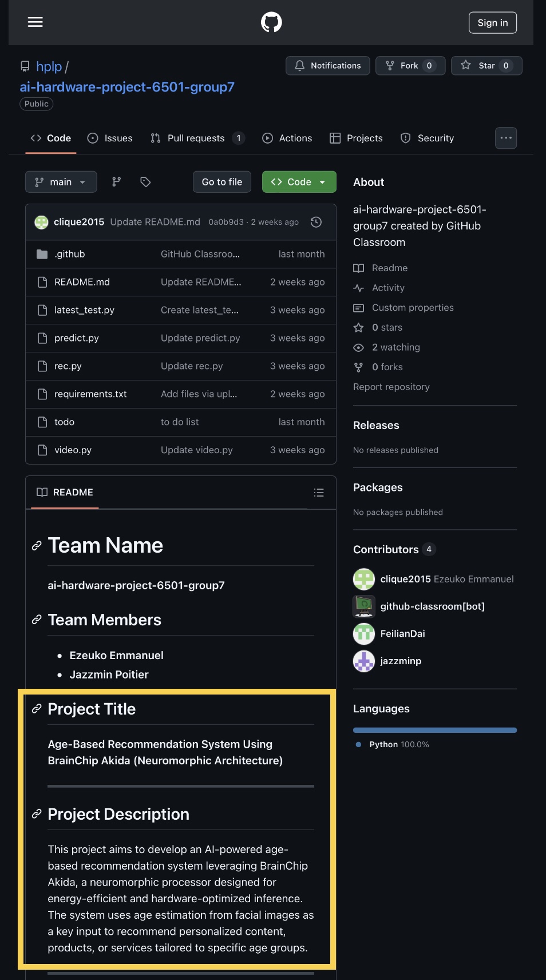Screen dimensions: 546x980
Task: Open predict.py file
Action: 77,338
